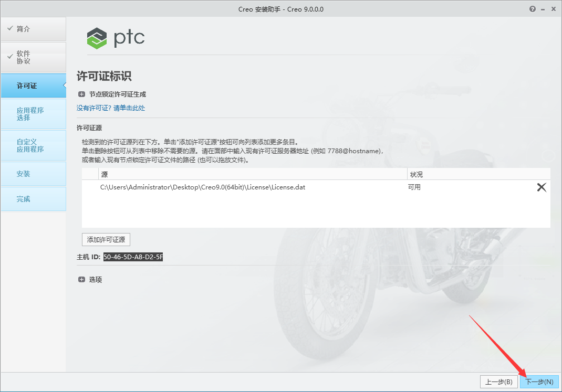Go to the 软件协议 step

(x=33, y=57)
